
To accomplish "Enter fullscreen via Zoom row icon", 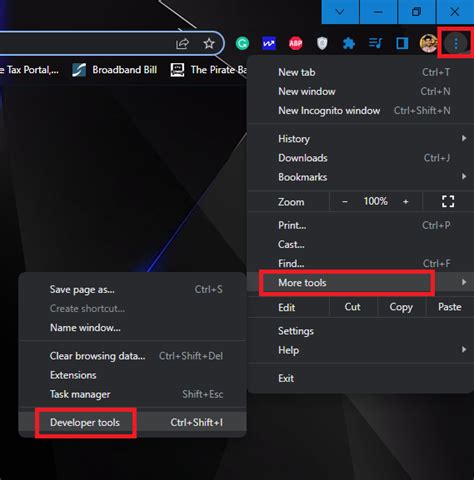I will tap(448, 201).
